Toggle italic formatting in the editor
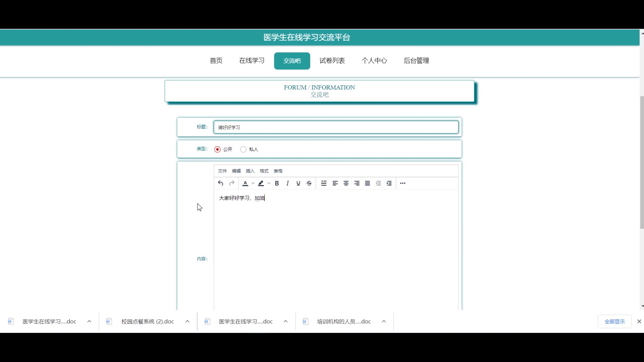644x362 pixels. [287, 183]
